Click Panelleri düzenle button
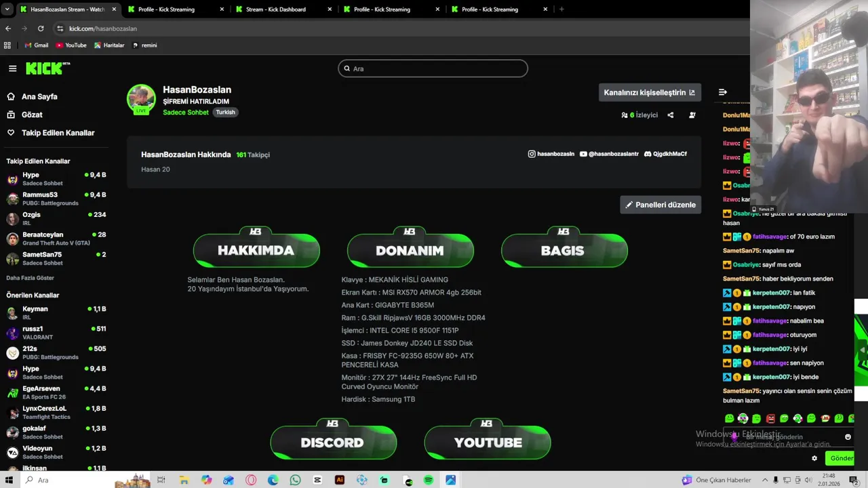 [660, 205]
